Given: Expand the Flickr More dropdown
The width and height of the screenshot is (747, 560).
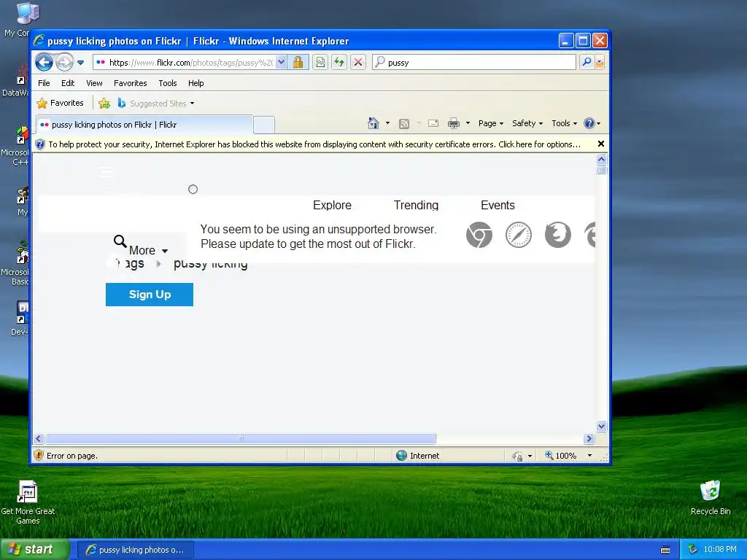Looking at the screenshot, I should click(148, 251).
